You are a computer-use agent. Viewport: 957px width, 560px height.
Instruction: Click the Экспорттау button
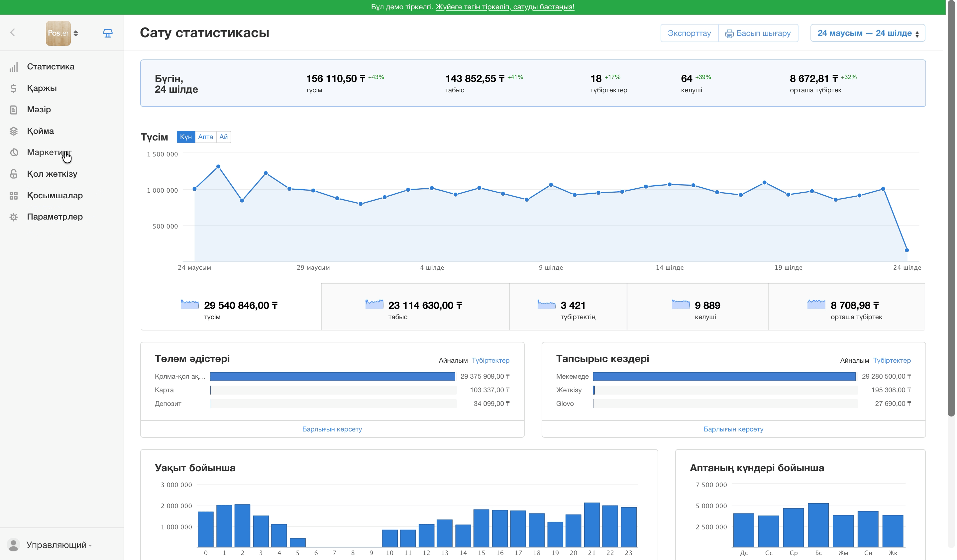[689, 33]
